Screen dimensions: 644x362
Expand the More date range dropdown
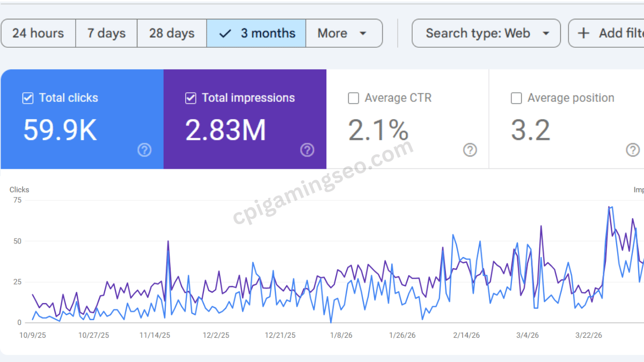(x=343, y=33)
